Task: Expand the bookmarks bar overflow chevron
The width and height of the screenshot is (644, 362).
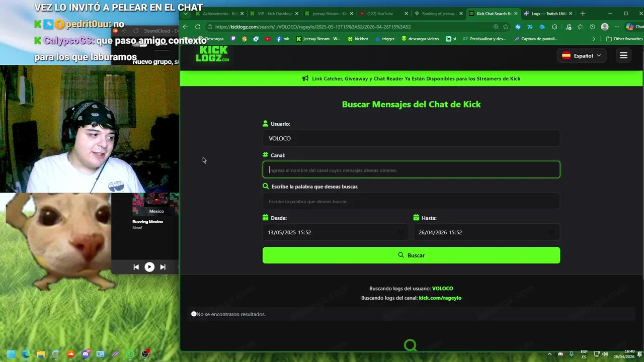Action: click(x=594, y=39)
